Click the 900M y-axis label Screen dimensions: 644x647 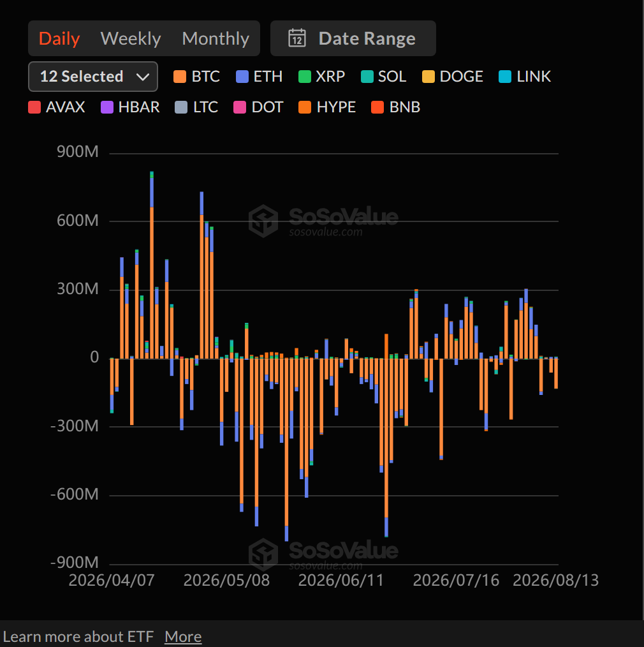pos(78,152)
